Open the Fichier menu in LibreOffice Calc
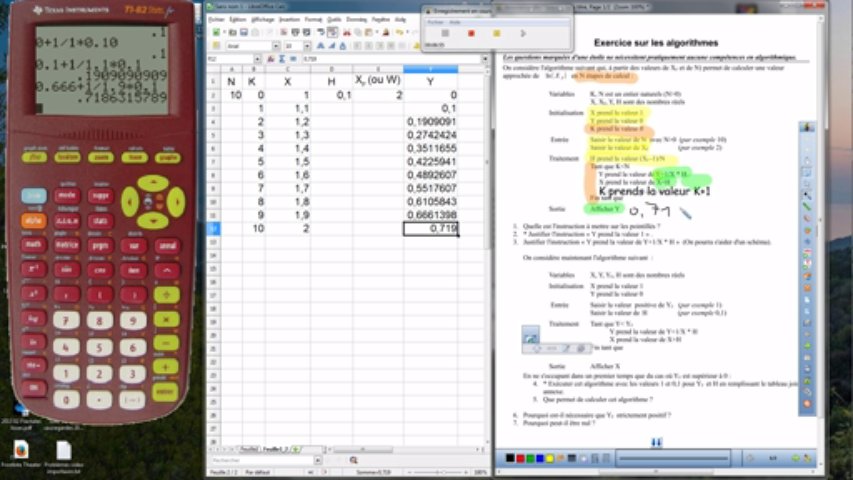 [217, 20]
